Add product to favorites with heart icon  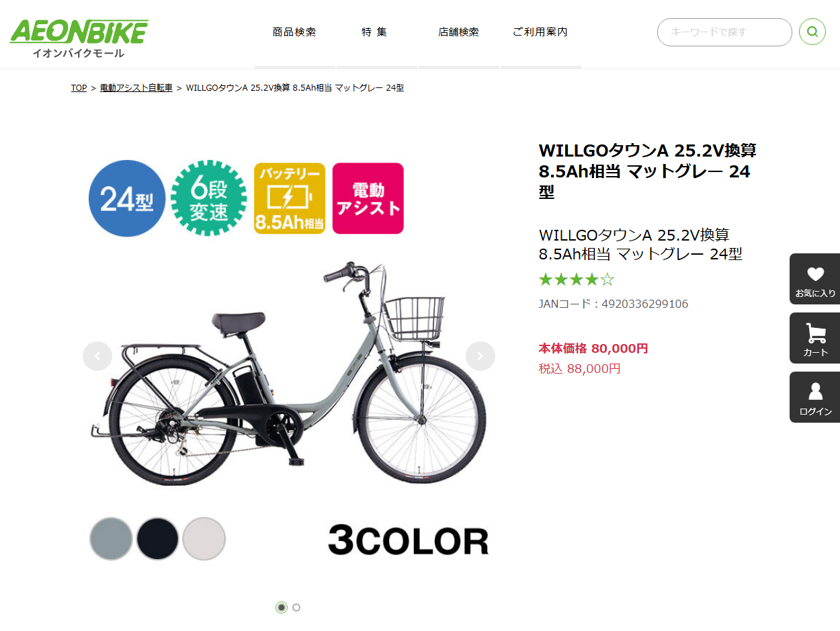pyautogui.click(x=814, y=279)
